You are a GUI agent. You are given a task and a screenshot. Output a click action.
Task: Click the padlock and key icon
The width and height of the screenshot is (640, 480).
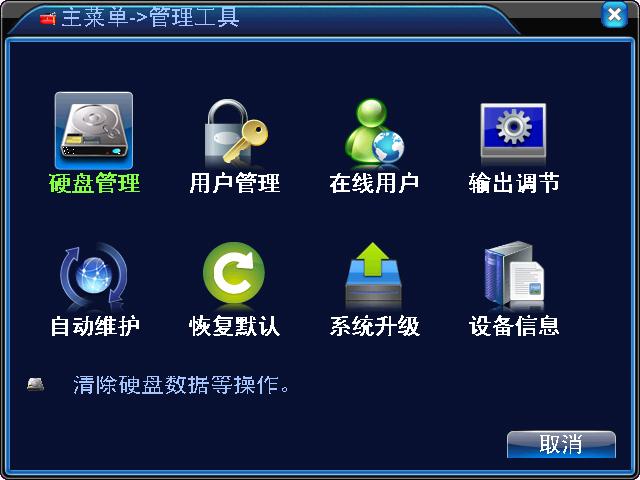[x=236, y=133]
